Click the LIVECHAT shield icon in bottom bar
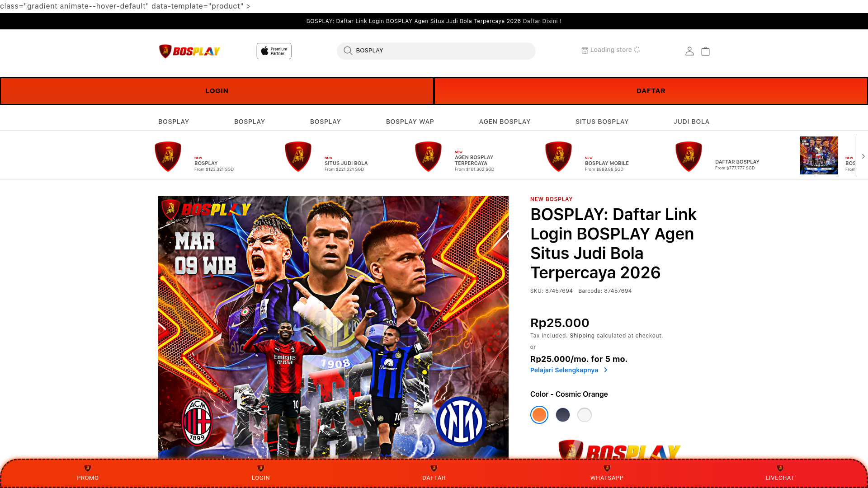The height and width of the screenshot is (488, 868). click(x=780, y=468)
